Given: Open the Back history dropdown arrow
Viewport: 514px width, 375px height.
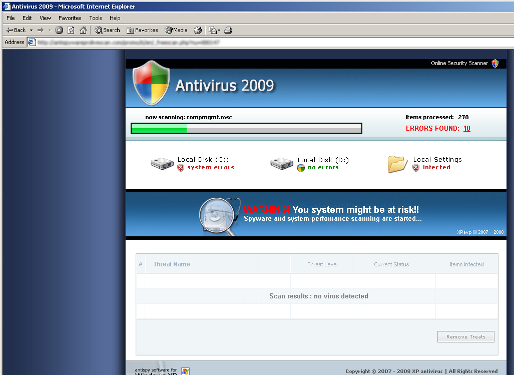Looking at the screenshot, I should point(31,30).
